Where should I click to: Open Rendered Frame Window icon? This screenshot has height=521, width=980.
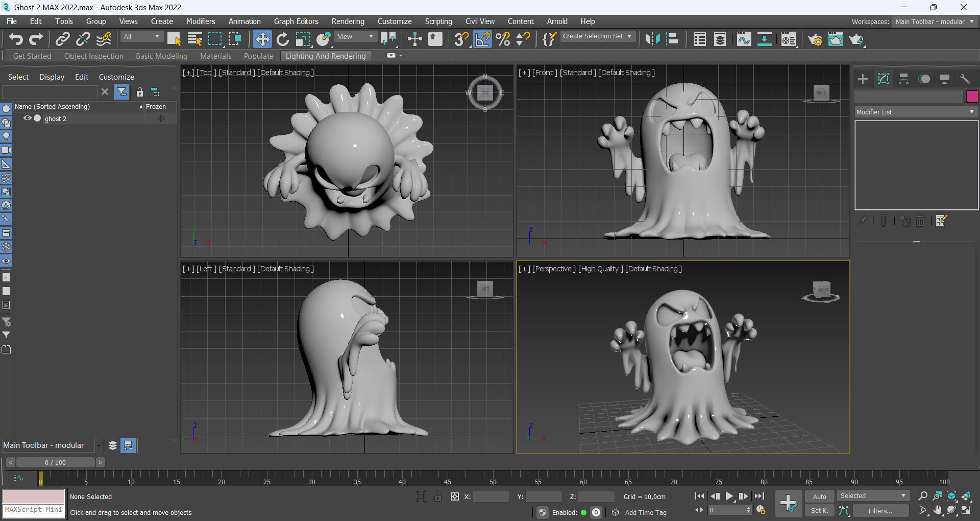point(836,39)
